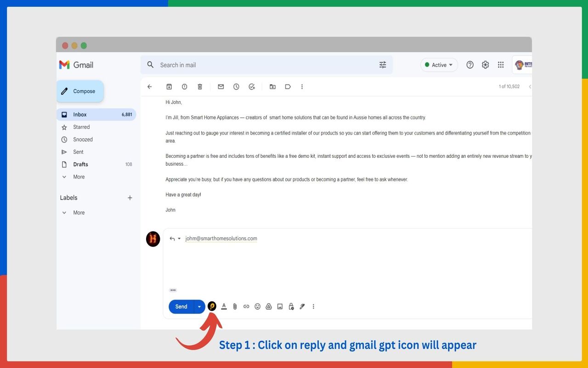The image size is (588, 368).
Task: Click the '1 of 10,502' counter text
Action: (509, 86)
